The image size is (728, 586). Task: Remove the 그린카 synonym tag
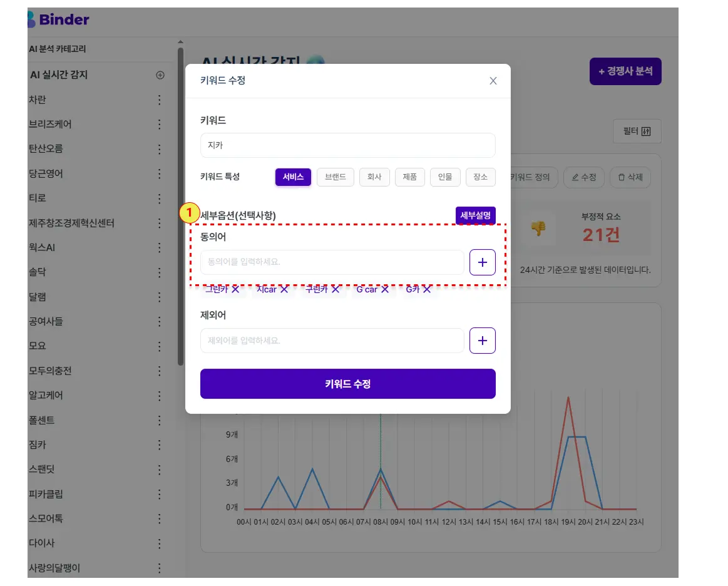coord(235,289)
